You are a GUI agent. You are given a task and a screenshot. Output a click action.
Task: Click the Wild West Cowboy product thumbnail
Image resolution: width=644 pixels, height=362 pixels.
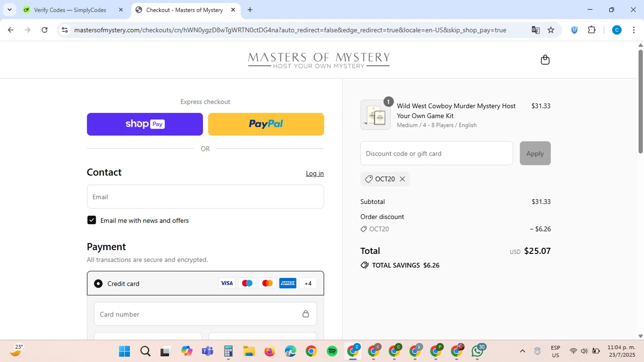pyautogui.click(x=375, y=115)
